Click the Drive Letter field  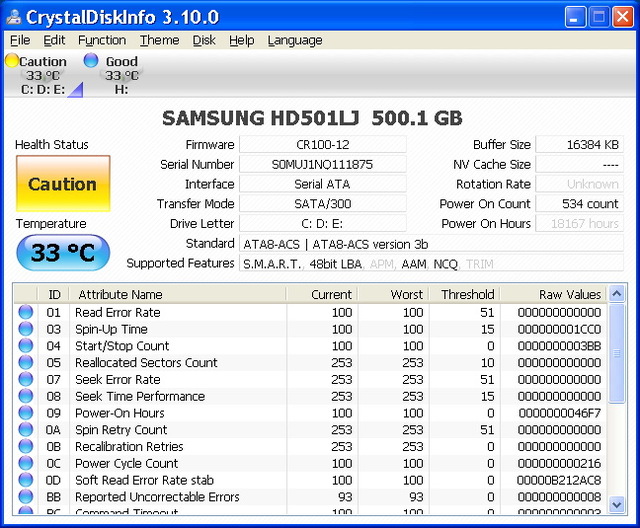point(322,224)
